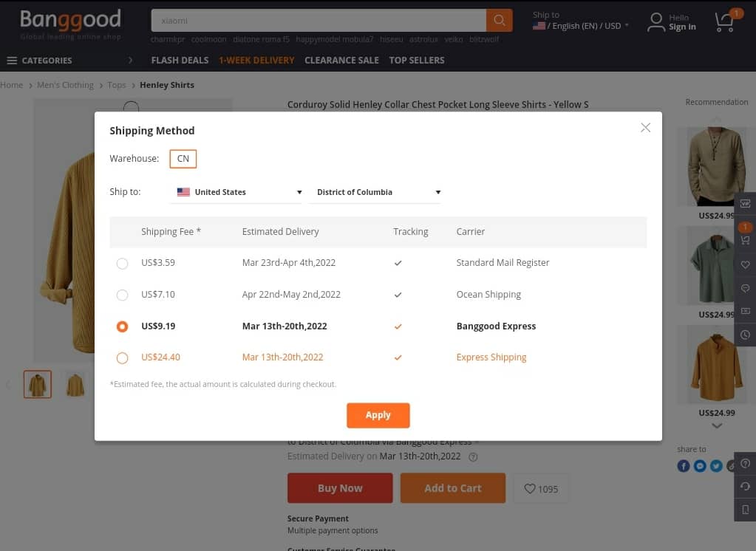The height and width of the screenshot is (551, 756).
Task: Select the second back-view shirt thumbnail
Action: coord(75,384)
